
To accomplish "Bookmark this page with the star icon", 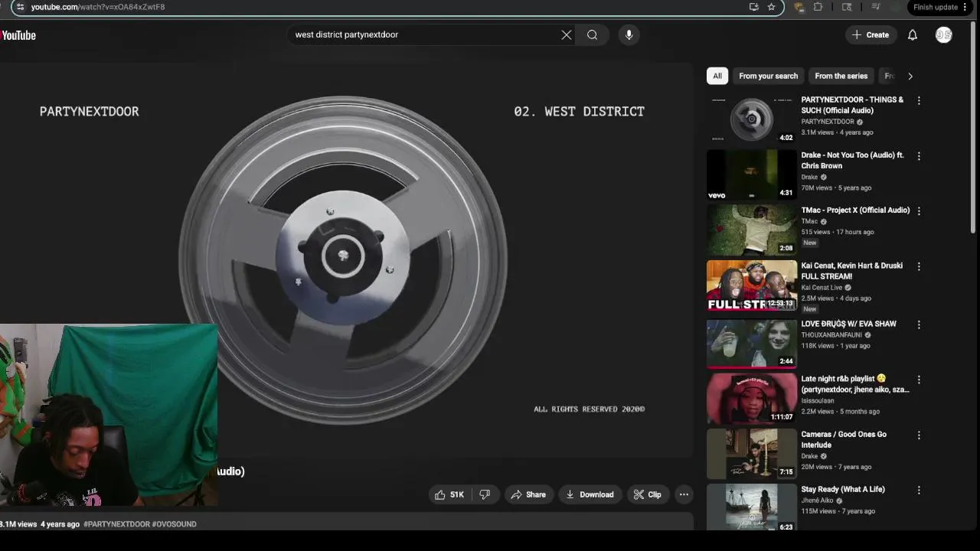I will [771, 7].
